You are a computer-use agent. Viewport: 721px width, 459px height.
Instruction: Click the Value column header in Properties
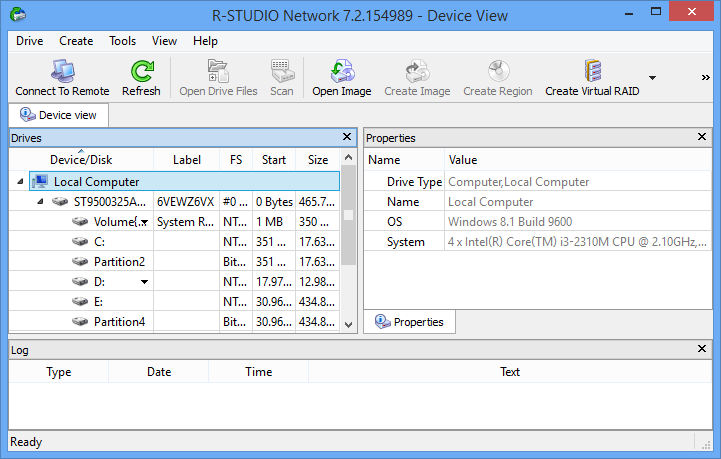click(x=578, y=160)
